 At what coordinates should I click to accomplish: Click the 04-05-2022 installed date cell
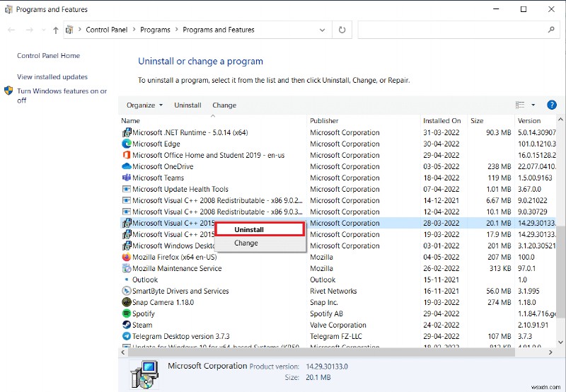[x=441, y=257]
